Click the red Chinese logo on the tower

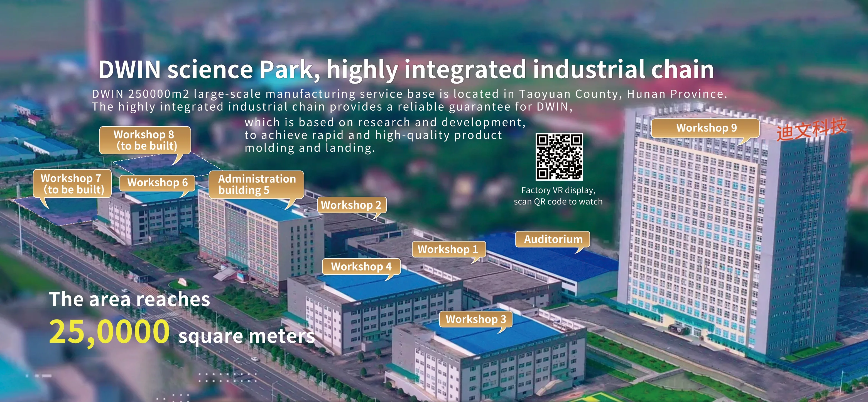point(811,129)
